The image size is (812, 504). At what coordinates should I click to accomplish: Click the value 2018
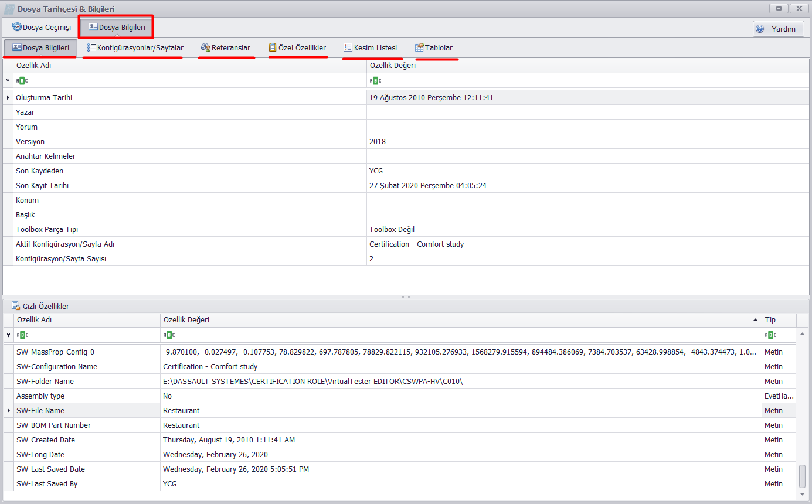pyautogui.click(x=378, y=142)
